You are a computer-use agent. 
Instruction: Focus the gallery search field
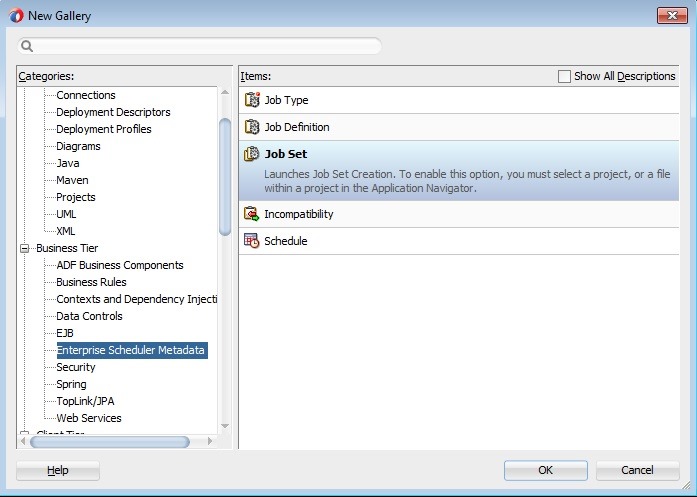tap(205, 46)
